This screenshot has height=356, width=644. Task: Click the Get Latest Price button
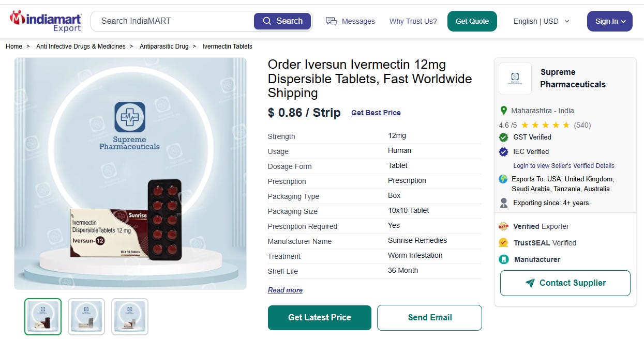[x=320, y=318]
